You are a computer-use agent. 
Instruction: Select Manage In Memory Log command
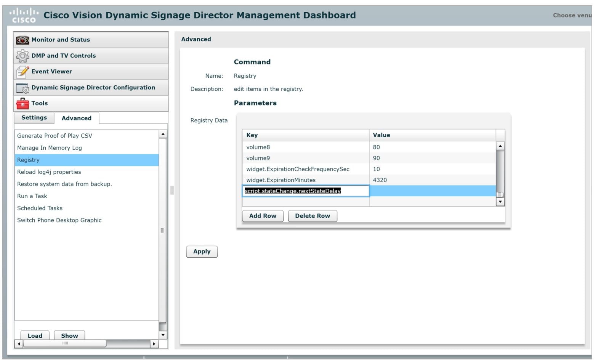tap(87, 148)
